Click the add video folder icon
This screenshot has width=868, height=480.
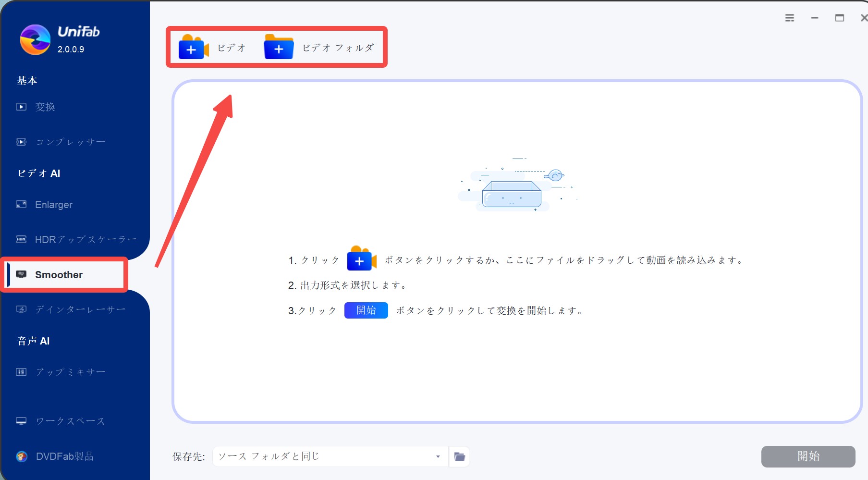(279, 47)
